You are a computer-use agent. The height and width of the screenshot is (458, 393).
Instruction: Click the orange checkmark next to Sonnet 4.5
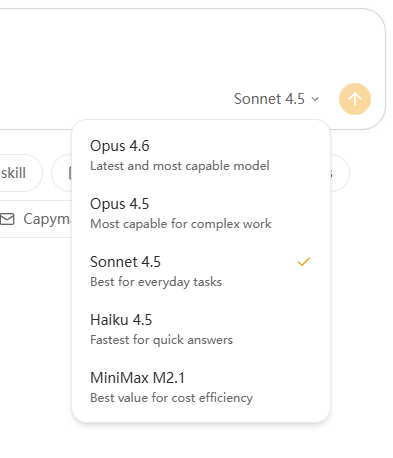[304, 262]
